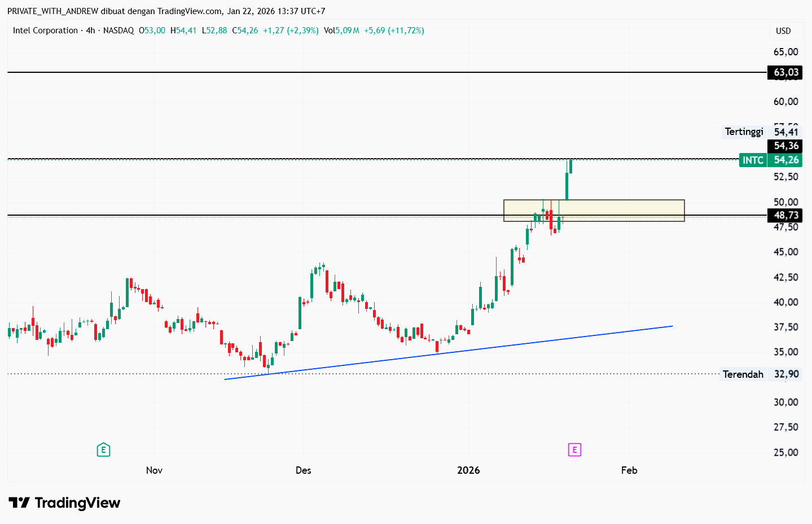Select the 48,73 price axis label
The width and height of the screenshot is (812, 524).
[785, 215]
